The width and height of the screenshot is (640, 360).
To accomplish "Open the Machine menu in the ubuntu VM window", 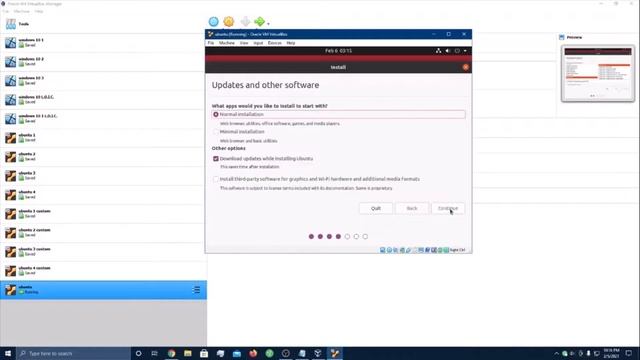I will pyautogui.click(x=227, y=43).
